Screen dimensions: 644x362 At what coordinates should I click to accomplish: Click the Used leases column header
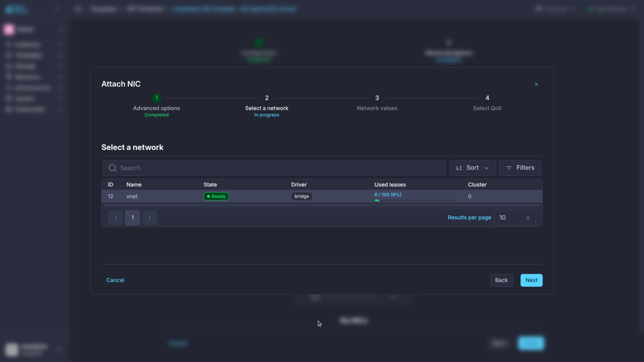390,185
